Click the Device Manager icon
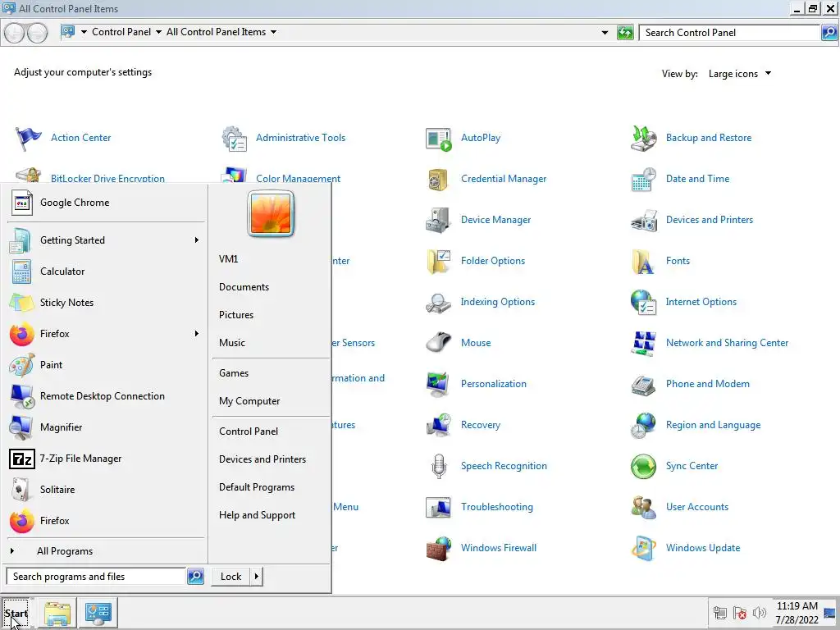This screenshot has width=840, height=630. 438,220
